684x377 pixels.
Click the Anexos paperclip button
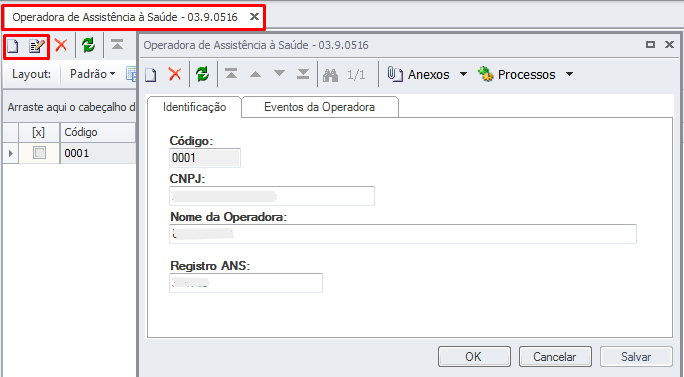419,75
